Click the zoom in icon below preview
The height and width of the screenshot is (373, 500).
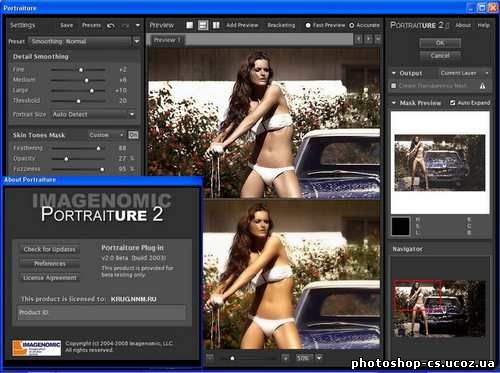pos(285,358)
